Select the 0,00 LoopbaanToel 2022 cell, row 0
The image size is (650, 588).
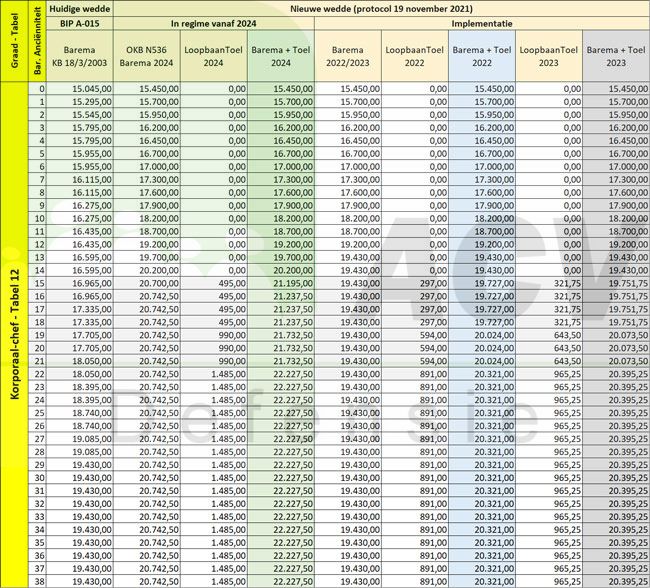point(415,89)
